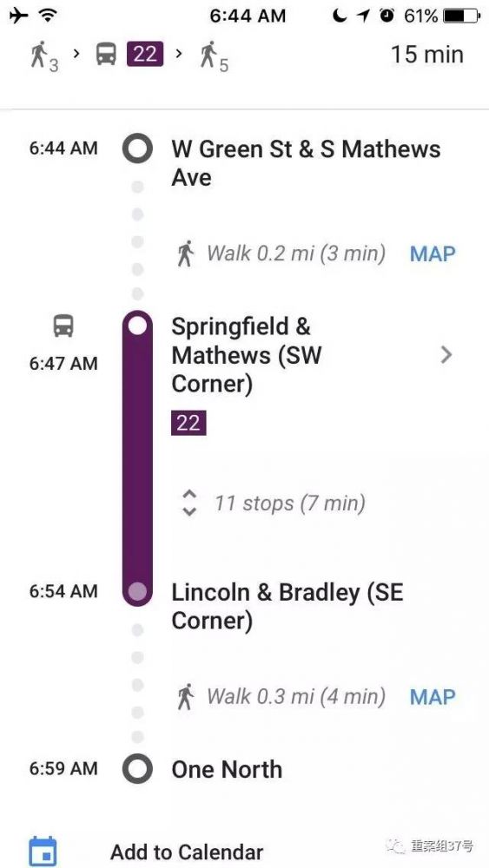Open MAP for the 0.3 mi walk

tap(433, 697)
